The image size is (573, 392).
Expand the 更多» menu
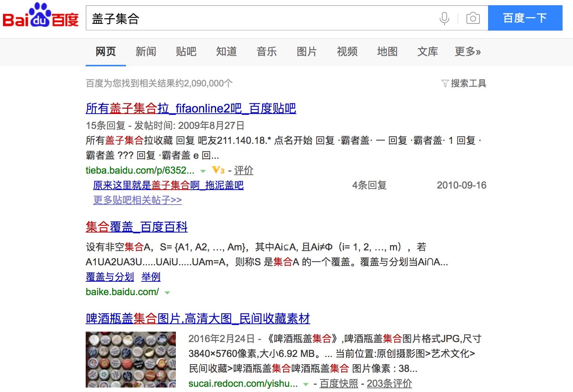tap(468, 51)
